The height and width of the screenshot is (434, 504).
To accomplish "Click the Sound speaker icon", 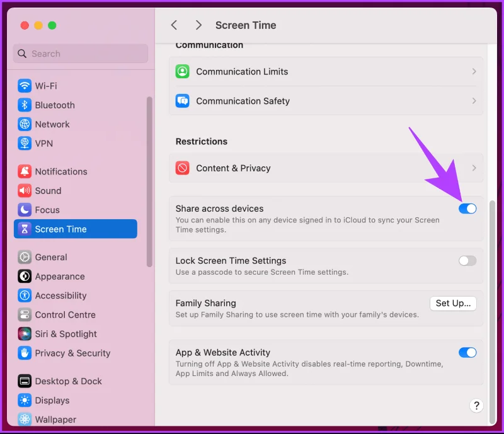I will (x=25, y=191).
